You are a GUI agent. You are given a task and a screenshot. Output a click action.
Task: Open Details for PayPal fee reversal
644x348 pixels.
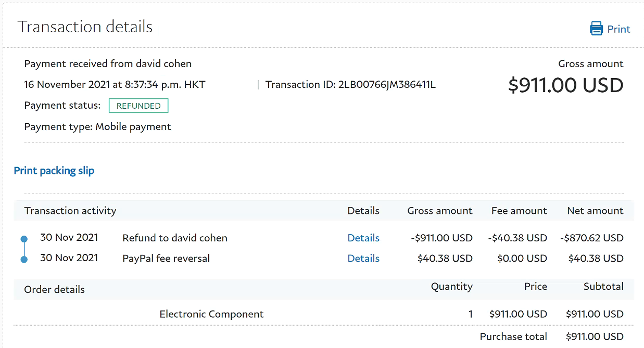click(363, 258)
